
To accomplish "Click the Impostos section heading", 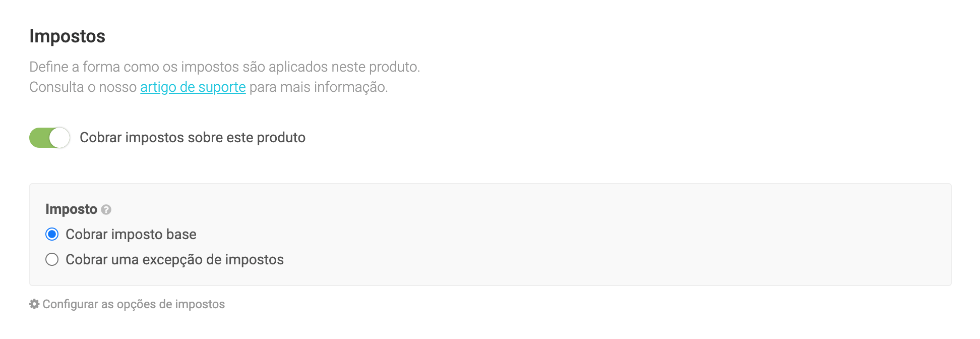I will click(67, 36).
